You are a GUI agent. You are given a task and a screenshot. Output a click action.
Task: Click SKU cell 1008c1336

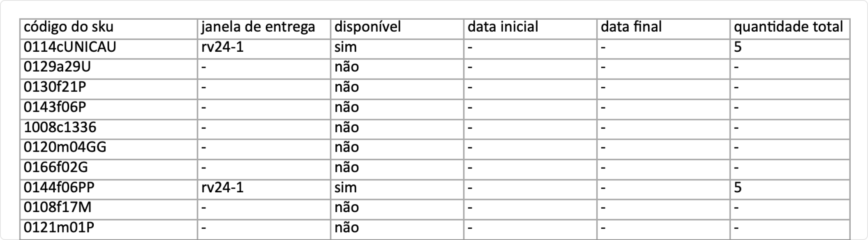tap(60, 127)
